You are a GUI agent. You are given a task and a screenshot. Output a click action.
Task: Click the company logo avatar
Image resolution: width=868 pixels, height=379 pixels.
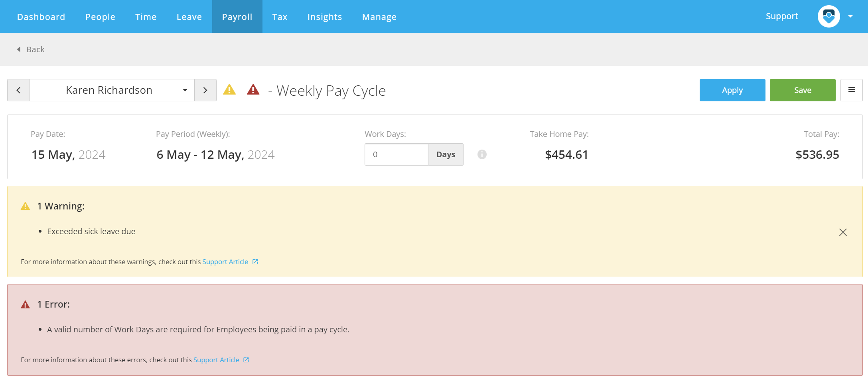point(829,16)
